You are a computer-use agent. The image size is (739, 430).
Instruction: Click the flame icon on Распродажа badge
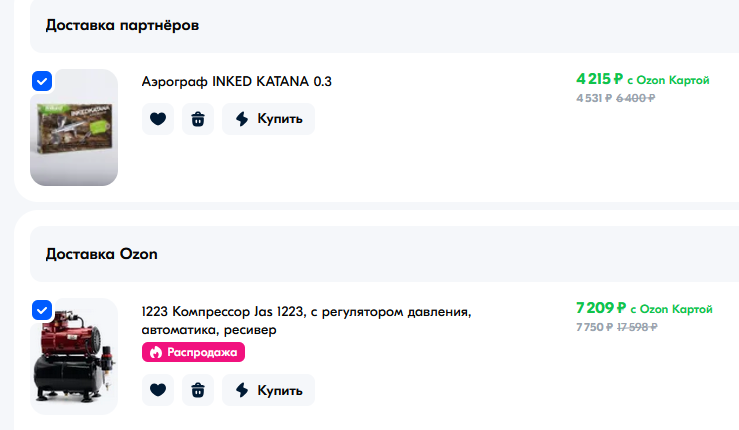[x=156, y=352]
